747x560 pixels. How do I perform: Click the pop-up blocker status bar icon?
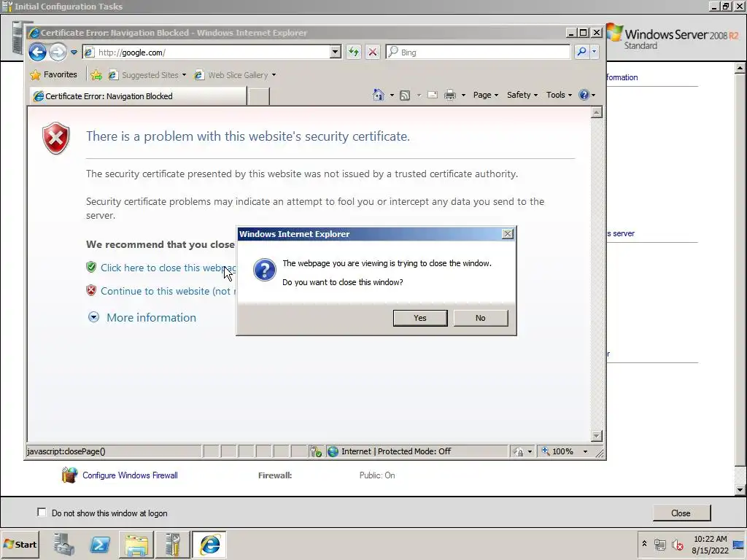point(315,451)
